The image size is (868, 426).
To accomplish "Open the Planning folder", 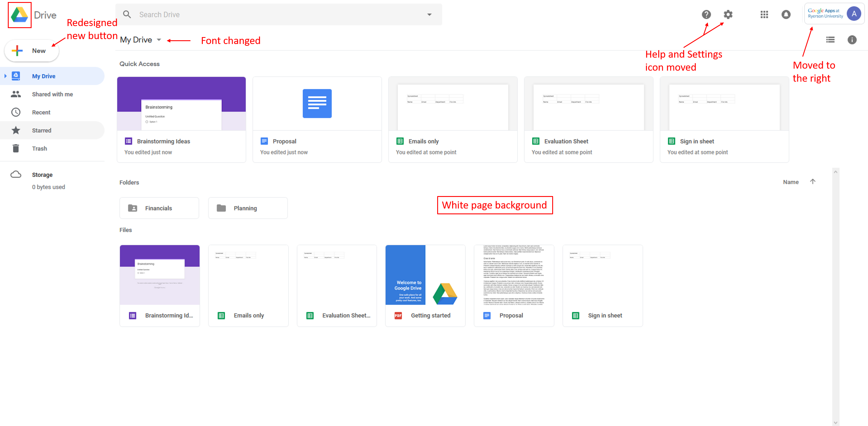I will [248, 208].
